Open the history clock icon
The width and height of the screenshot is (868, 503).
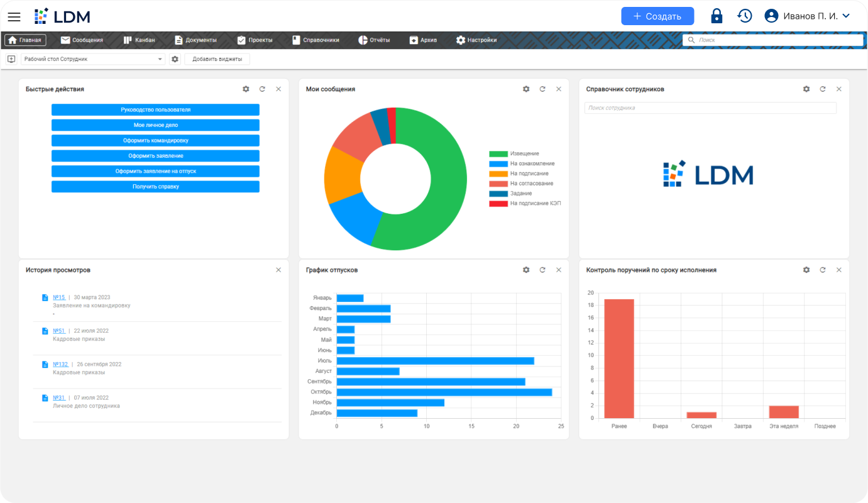coord(745,16)
